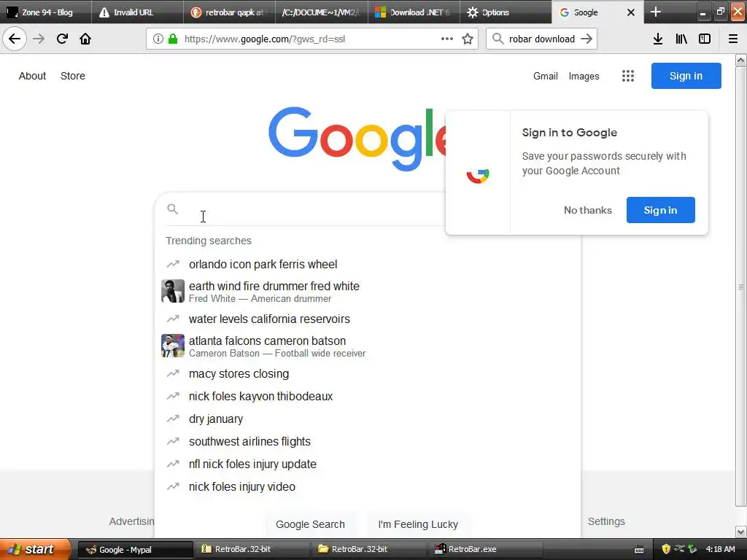The height and width of the screenshot is (560, 747).
Task: Switch to the Download .NET tab
Action: coord(414,12)
